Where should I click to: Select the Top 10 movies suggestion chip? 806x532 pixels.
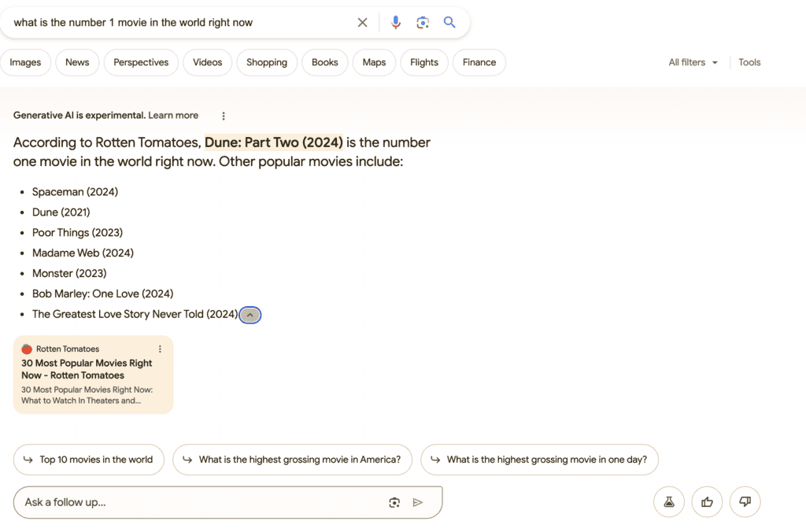pyautogui.click(x=88, y=460)
